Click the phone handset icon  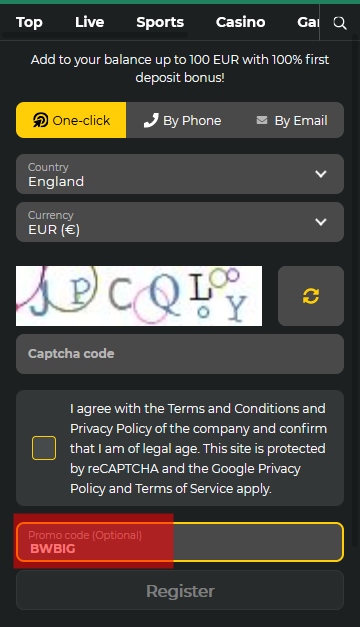[x=151, y=120]
